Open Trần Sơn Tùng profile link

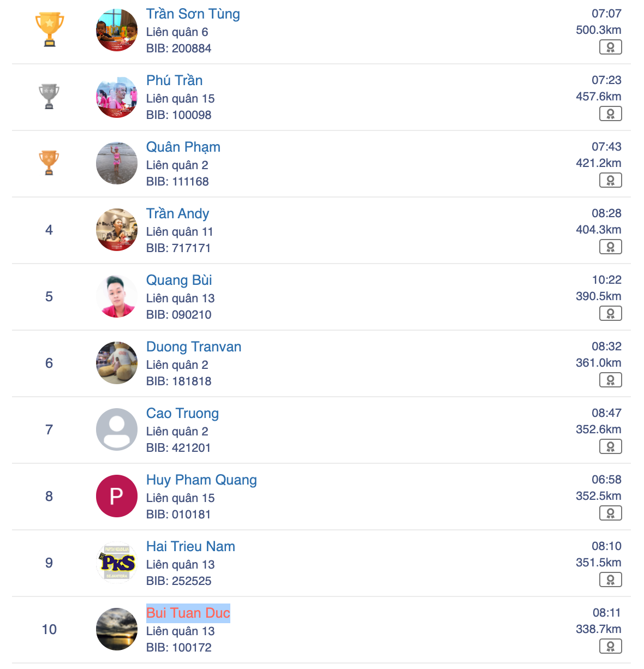[x=193, y=14]
